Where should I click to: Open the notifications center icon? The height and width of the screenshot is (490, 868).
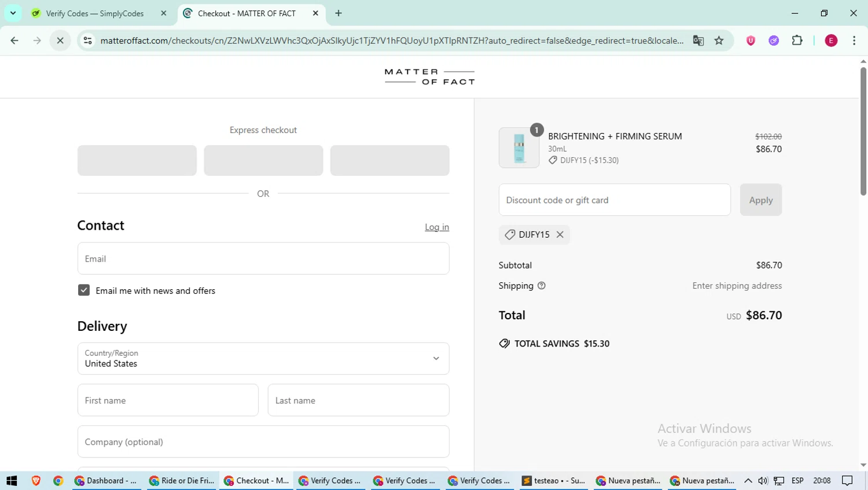[847, 480]
